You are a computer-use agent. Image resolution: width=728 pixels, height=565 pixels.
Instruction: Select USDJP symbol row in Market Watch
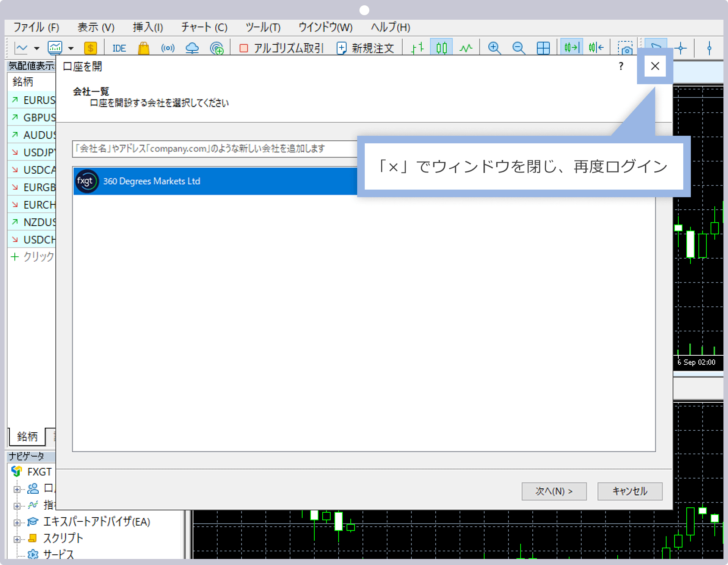pos(32,152)
